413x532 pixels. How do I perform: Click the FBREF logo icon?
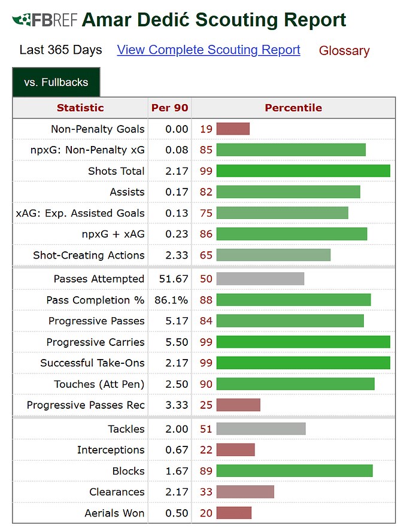click(x=45, y=20)
